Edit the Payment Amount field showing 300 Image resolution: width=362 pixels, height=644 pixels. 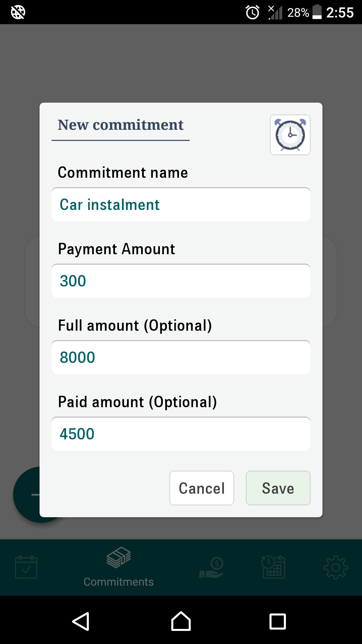click(181, 281)
